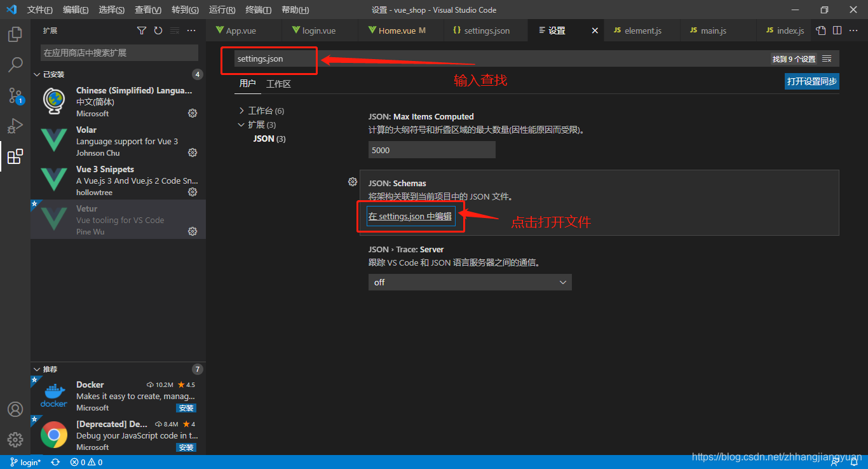The image size is (868, 469).
Task: Click the 打开设置同步 button
Action: tap(812, 81)
